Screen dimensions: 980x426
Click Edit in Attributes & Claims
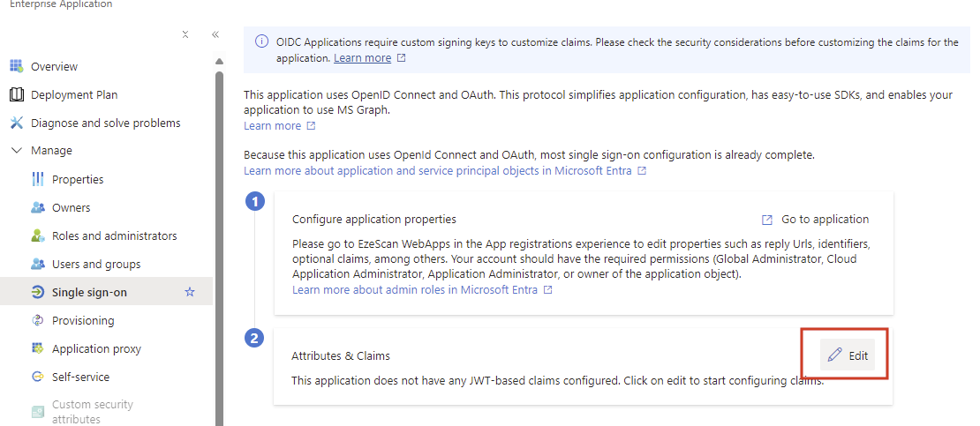click(x=848, y=355)
